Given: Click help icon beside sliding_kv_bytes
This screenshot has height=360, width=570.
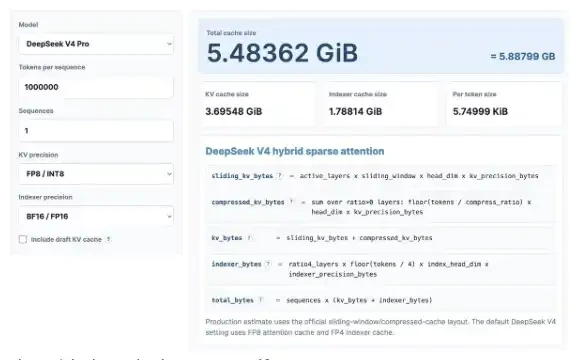Looking at the screenshot, I should pos(280,176).
